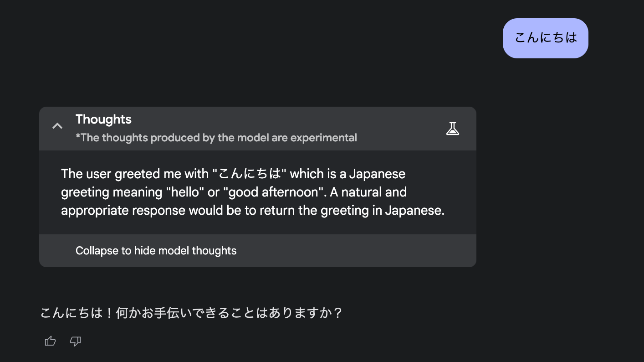
Task: Click the thumbs down feedback icon
Action: coord(75,341)
